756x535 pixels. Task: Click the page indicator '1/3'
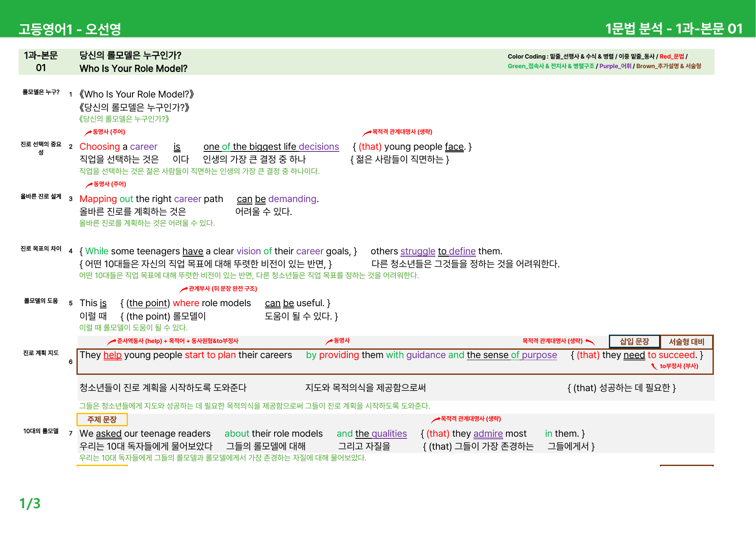[x=30, y=504]
